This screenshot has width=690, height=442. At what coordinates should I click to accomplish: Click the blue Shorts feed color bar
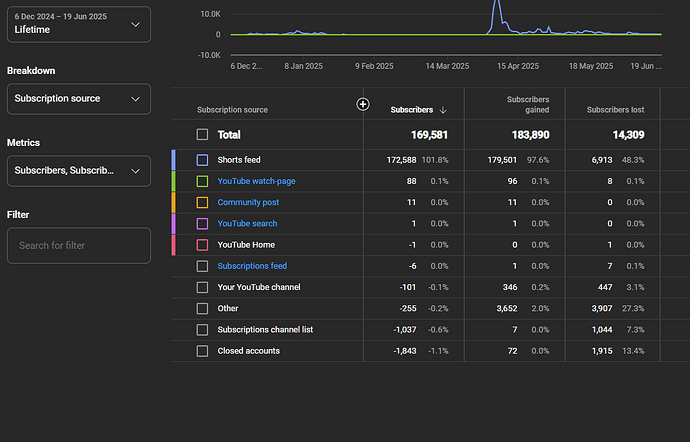pyautogui.click(x=174, y=160)
